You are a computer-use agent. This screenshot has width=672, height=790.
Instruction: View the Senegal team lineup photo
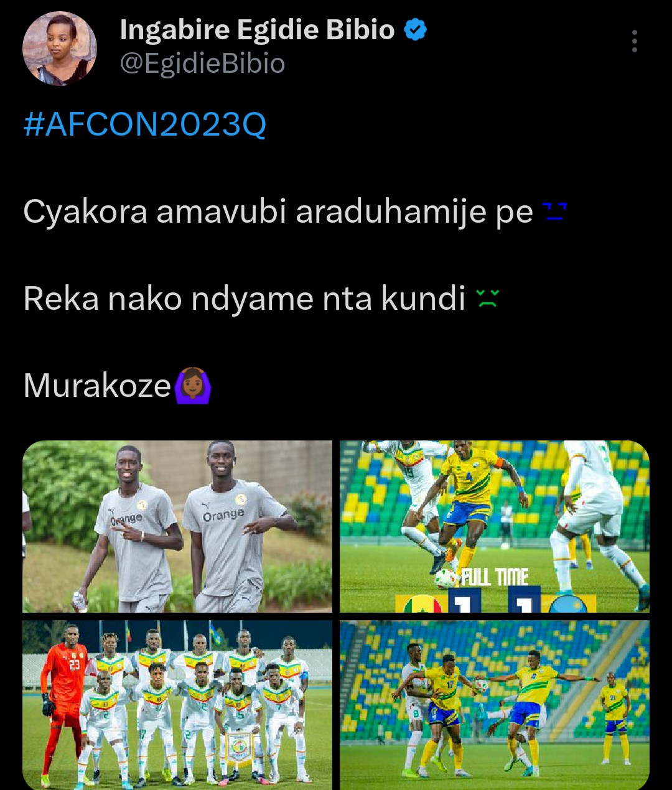click(177, 705)
